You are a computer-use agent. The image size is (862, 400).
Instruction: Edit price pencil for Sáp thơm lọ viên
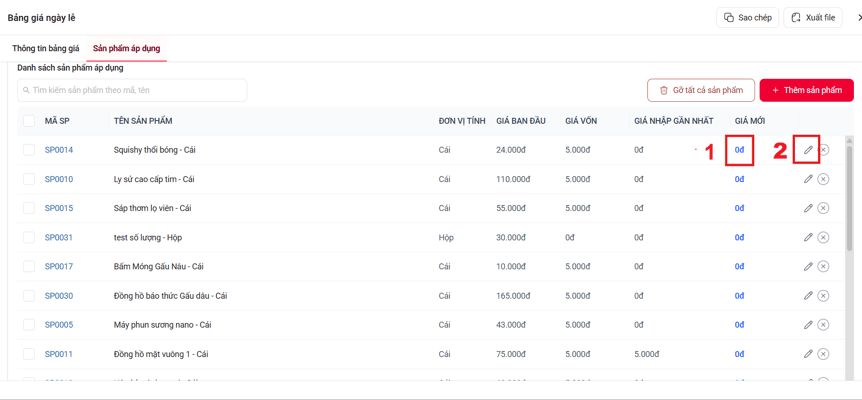pos(808,208)
